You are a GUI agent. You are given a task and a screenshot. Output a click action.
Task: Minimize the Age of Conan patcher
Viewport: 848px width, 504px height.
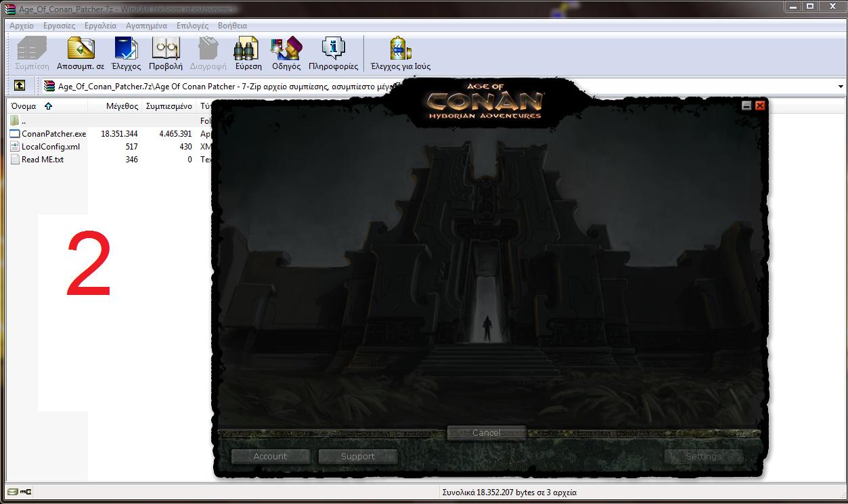click(746, 106)
